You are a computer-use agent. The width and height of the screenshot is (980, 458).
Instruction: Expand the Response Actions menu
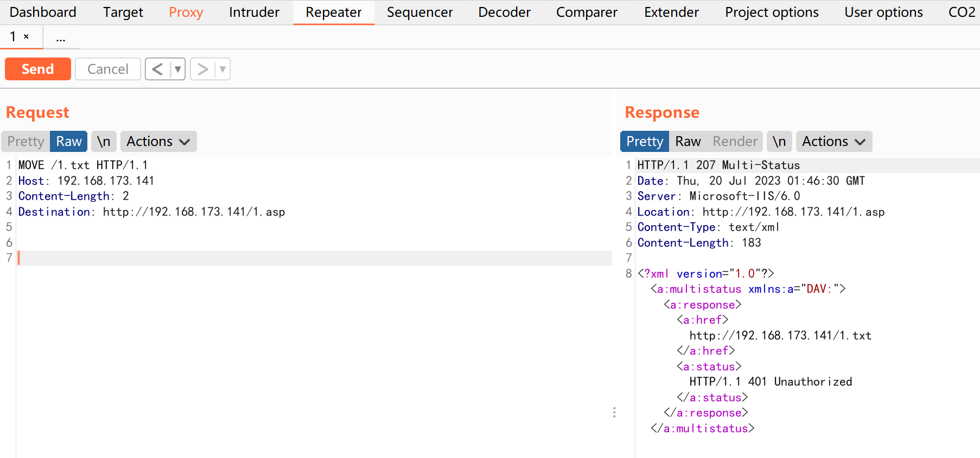(x=833, y=142)
